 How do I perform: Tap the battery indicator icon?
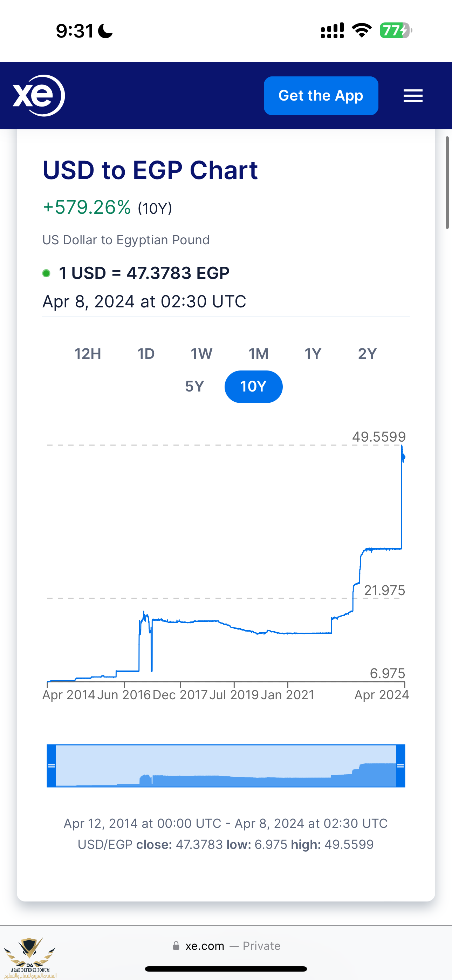[396, 30]
